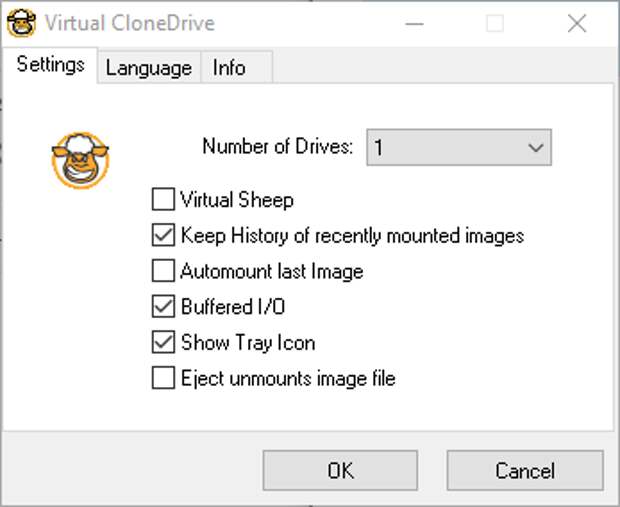Open the Info tab

pos(236,68)
